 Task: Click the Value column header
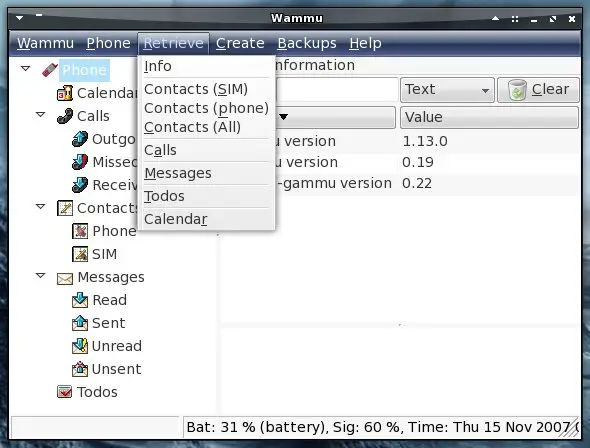tap(489, 117)
